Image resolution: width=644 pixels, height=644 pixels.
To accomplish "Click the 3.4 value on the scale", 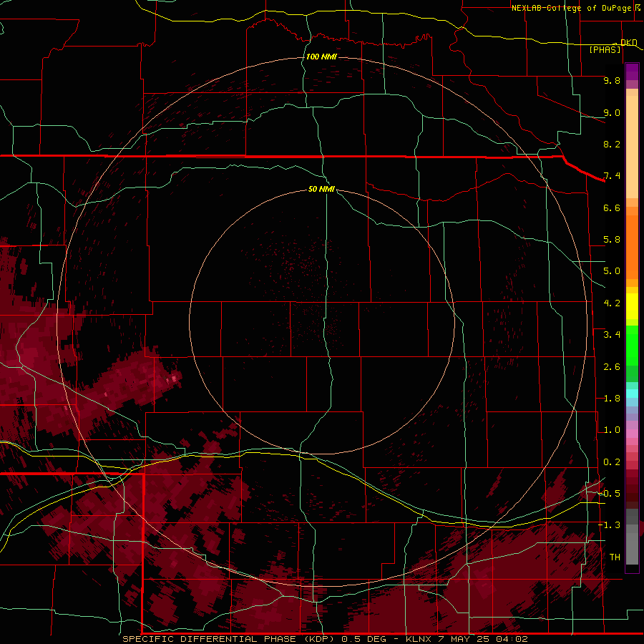I will click(x=612, y=335).
